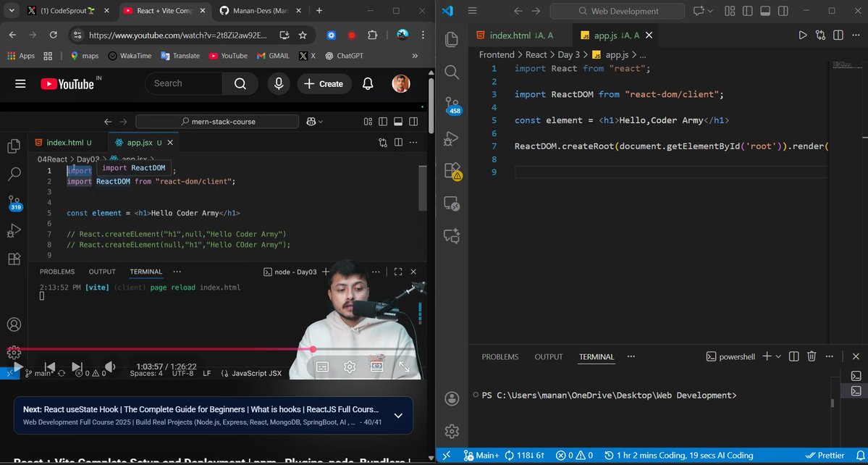The height and width of the screenshot is (465, 868).
Task: Click the Create button on YouTube
Action: click(324, 83)
